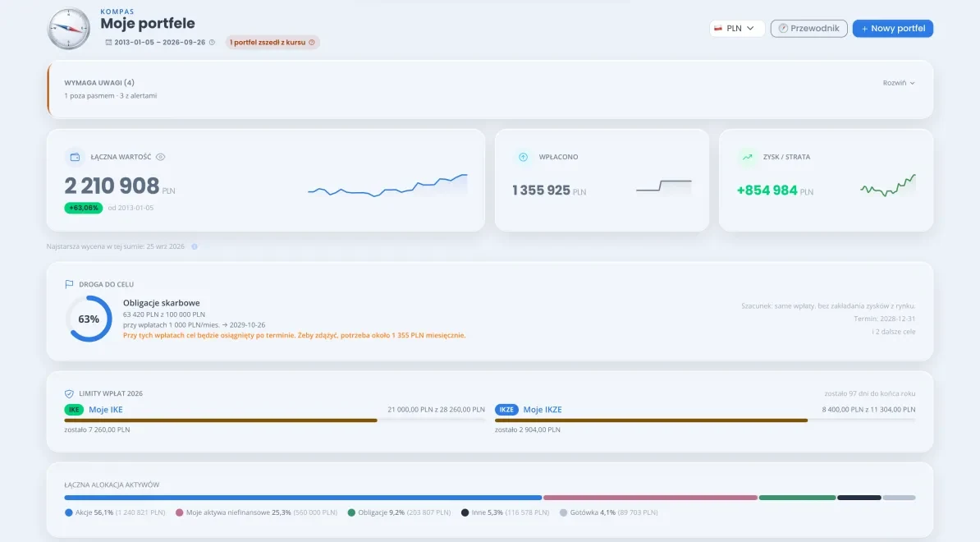The height and width of the screenshot is (542, 980).
Task: Click the 'i 2 dalsze cele' text
Action: pyautogui.click(x=894, y=332)
